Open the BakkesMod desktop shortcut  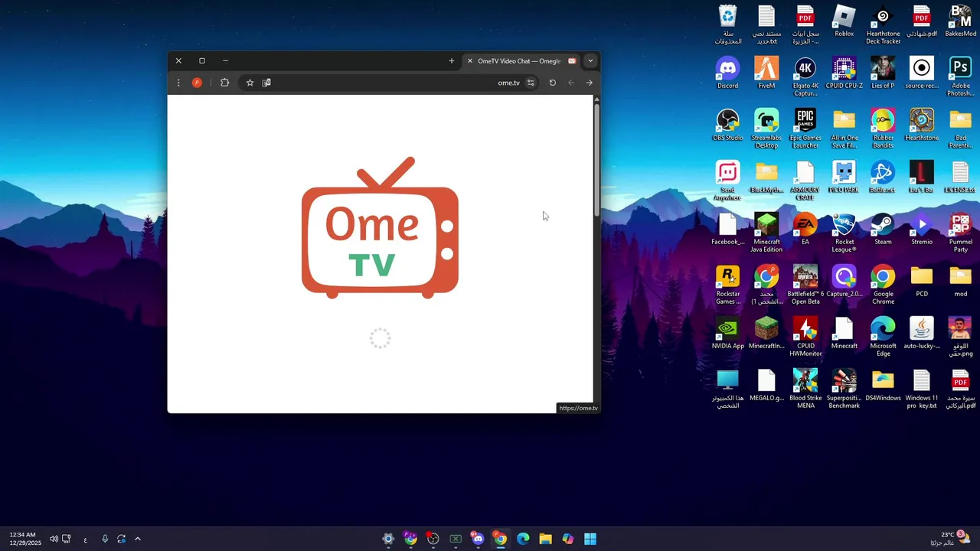pos(960,21)
